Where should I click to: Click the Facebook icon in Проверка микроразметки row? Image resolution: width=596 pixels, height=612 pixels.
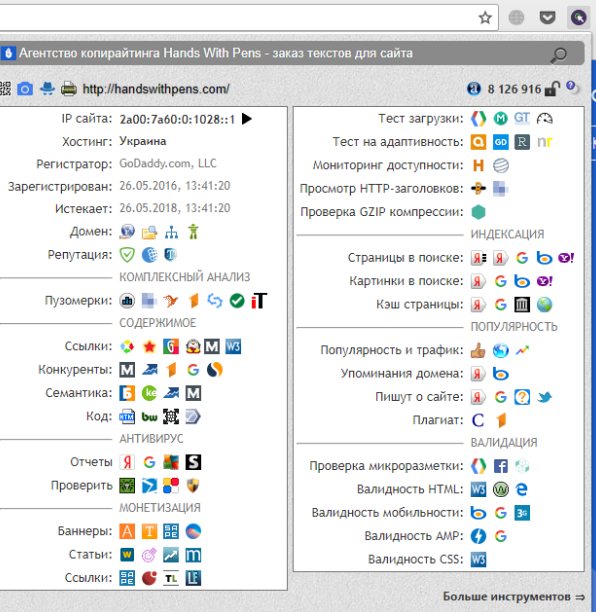(x=500, y=466)
